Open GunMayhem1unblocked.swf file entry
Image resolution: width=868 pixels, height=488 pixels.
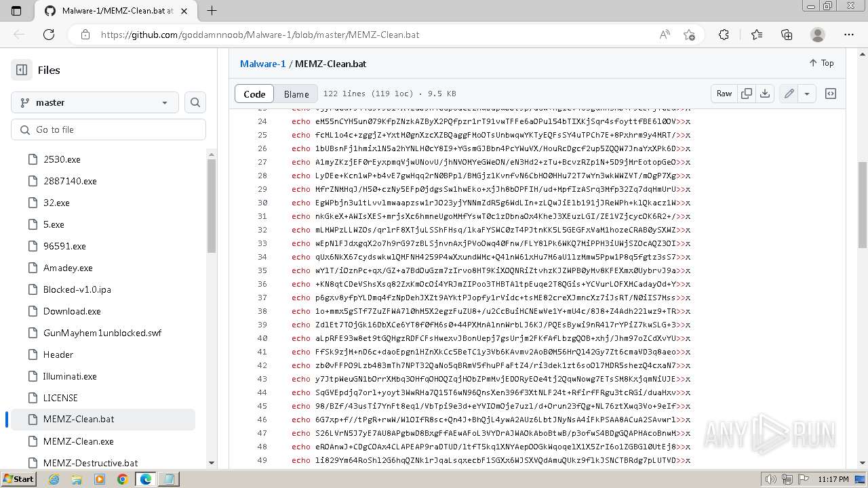(x=102, y=333)
